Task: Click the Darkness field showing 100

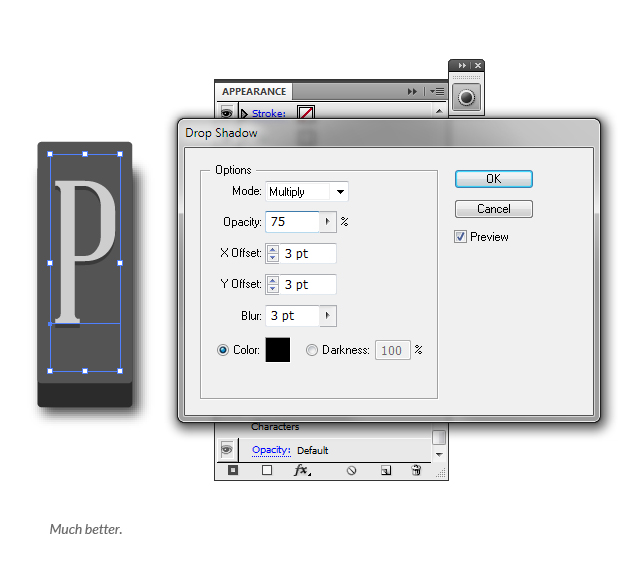Action: tap(393, 350)
